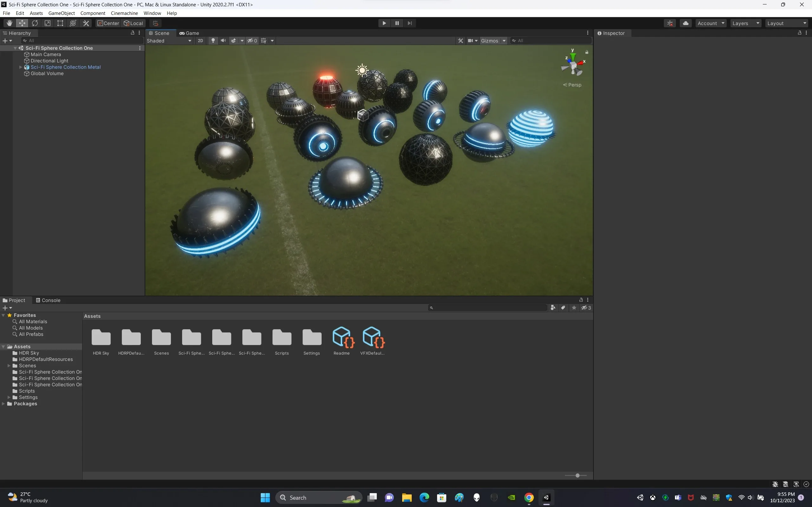The image size is (812, 507).
Task: Click the Play button
Action: [384, 23]
